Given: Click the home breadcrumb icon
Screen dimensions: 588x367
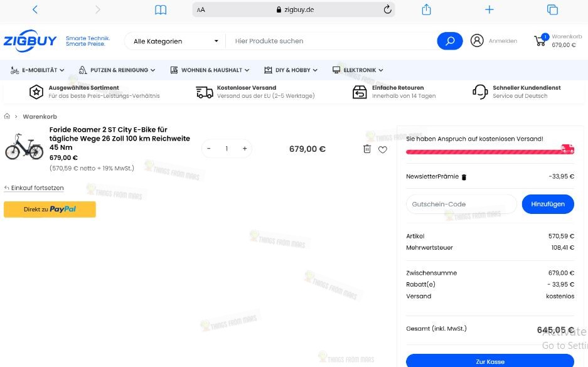Looking at the screenshot, I should point(7,116).
